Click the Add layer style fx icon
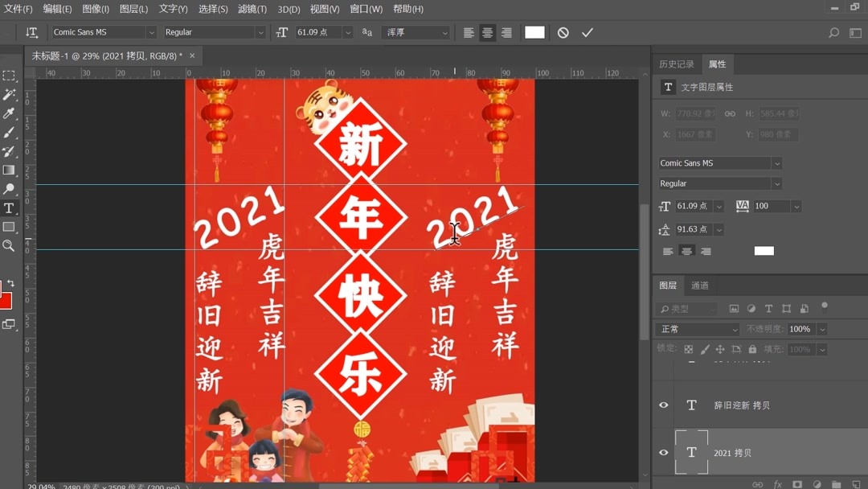Viewport: 868px width, 489px height. (x=777, y=483)
